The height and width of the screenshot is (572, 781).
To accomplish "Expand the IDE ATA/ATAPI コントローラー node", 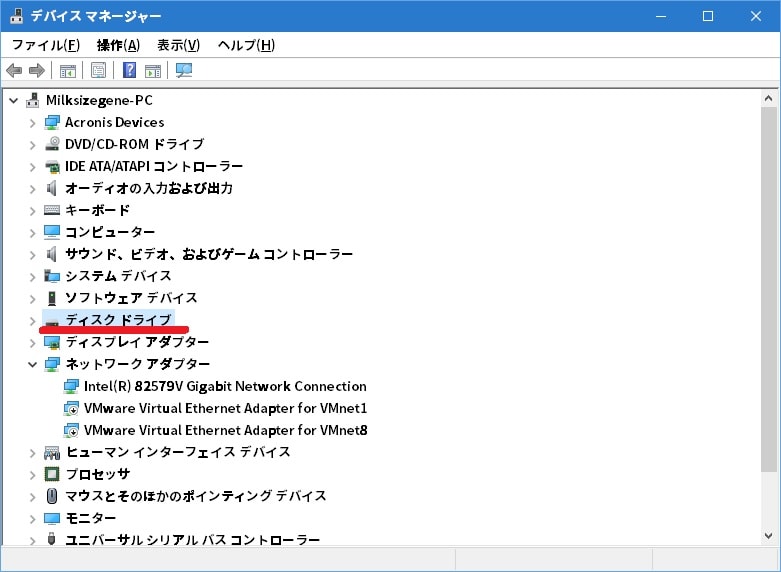I will coord(32,167).
